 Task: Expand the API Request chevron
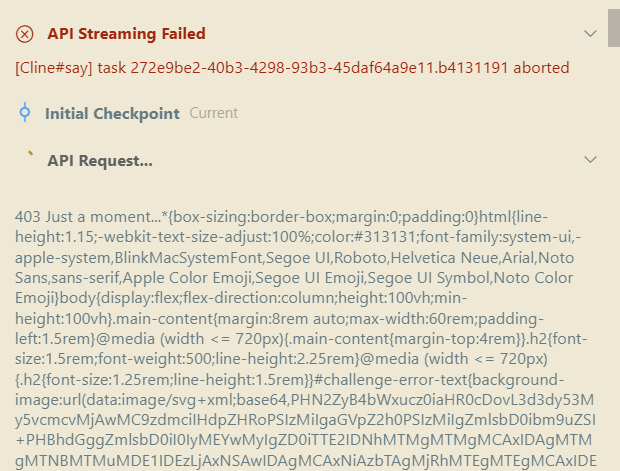pyautogui.click(x=590, y=160)
